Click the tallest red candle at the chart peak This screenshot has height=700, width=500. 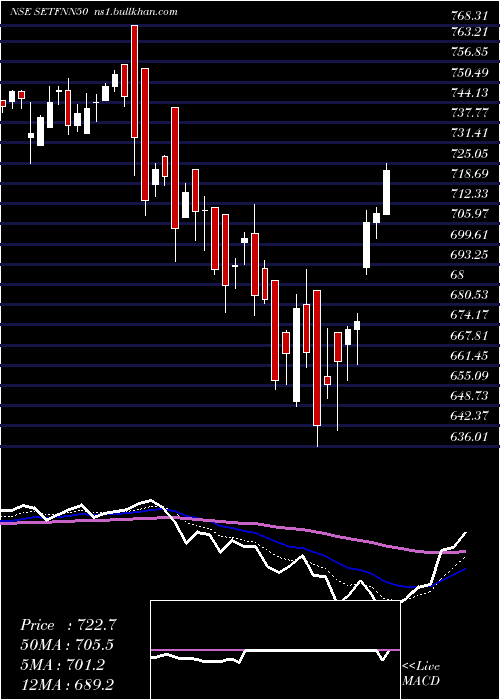[x=134, y=81]
